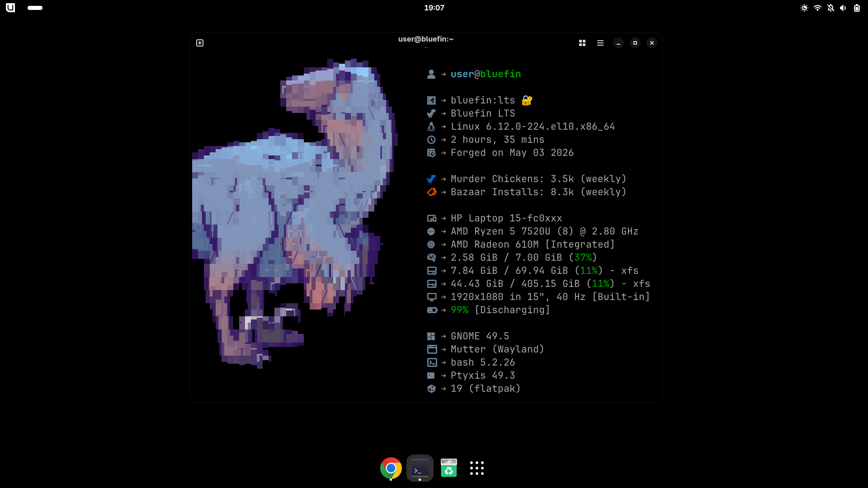
Task: Click the orange tag icon beside Bazaar Installs
Action: pos(432,192)
